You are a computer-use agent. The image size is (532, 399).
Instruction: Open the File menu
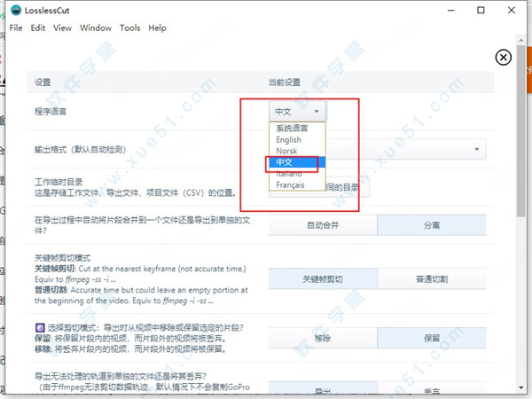pos(16,27)
